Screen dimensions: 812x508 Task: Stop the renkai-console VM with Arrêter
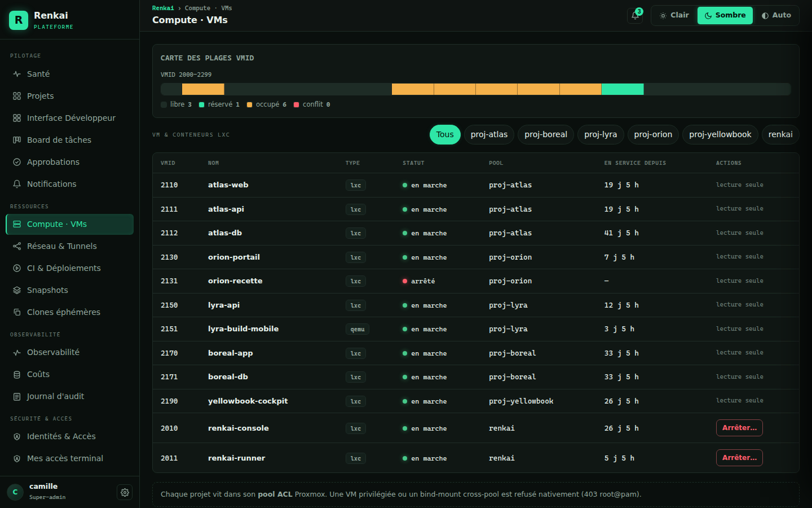739,428
